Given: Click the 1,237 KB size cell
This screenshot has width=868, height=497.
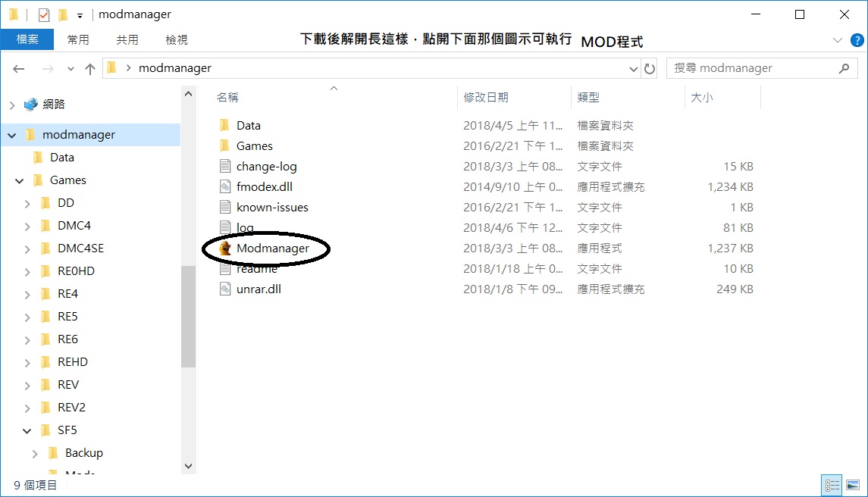Looking at the screenshot, I should click(730, 248).
